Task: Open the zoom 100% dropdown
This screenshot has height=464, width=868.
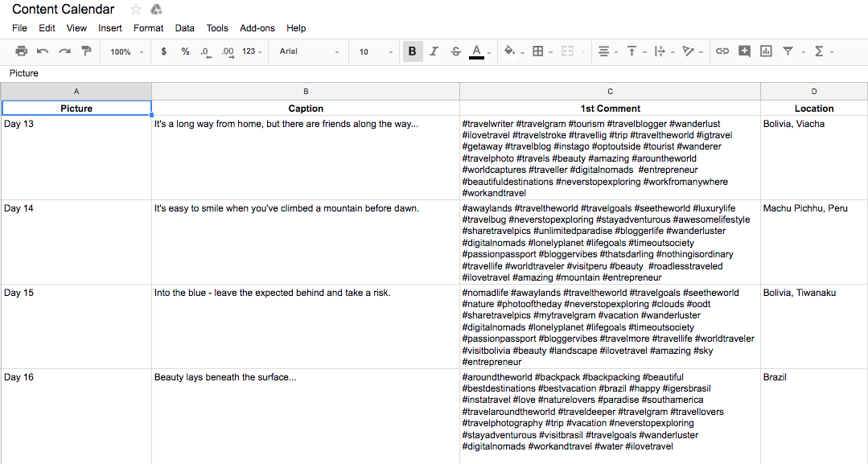Action: (126, 51)
